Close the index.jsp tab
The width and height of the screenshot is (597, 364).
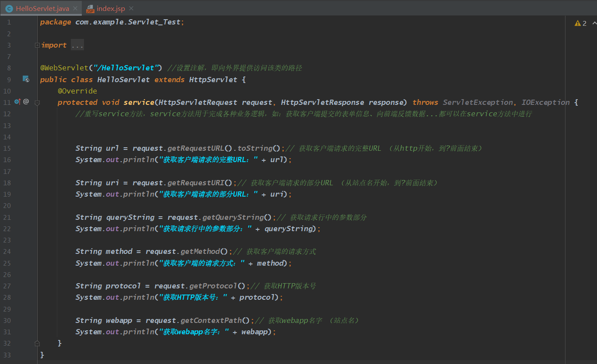tap(131, 8)
